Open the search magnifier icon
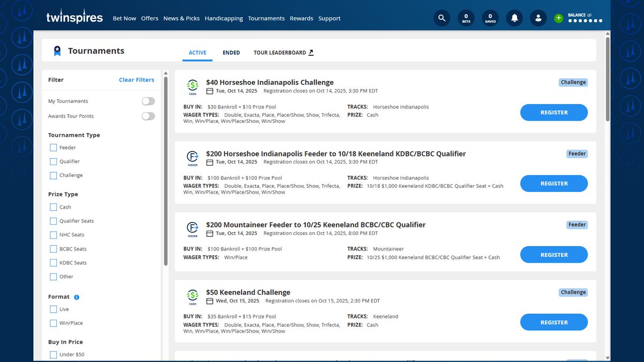Image resolution: width=644 pixels, height=362 pixels. (442, 18)
